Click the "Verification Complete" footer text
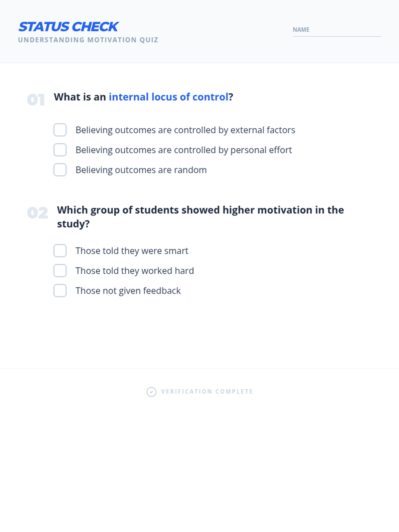399x532 pixels. click(207, 392)
